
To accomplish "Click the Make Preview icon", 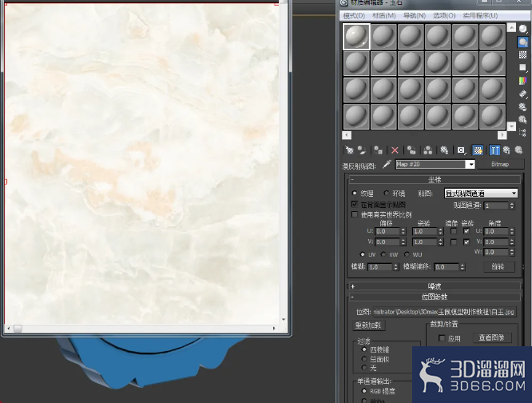I will point(523,94).
